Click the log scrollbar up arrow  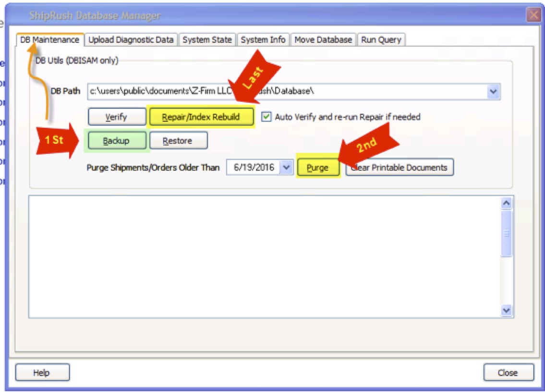click(x=507, y=203)
